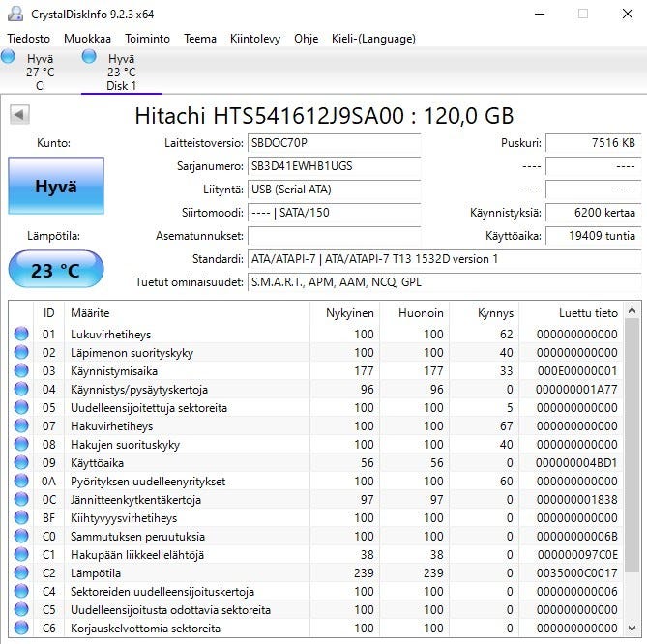Open the Toiminto menu
This screenshot has width=647, height=644.
pos(147,39)
